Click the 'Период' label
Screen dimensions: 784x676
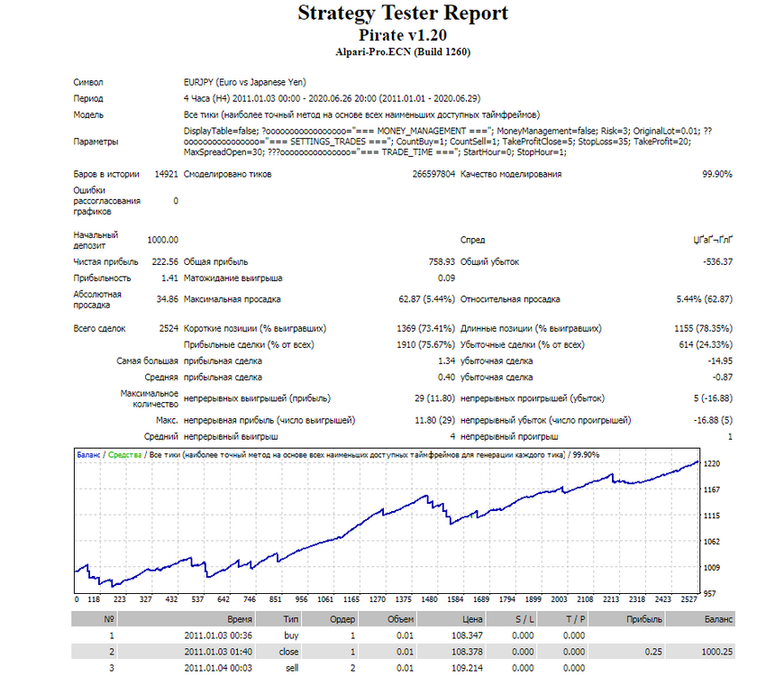tap(88, 98)
